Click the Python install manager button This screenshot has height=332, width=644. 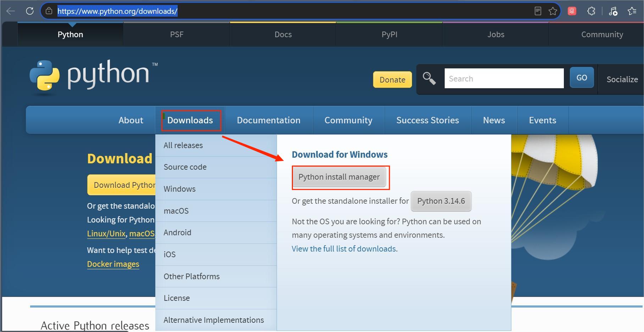339,177
